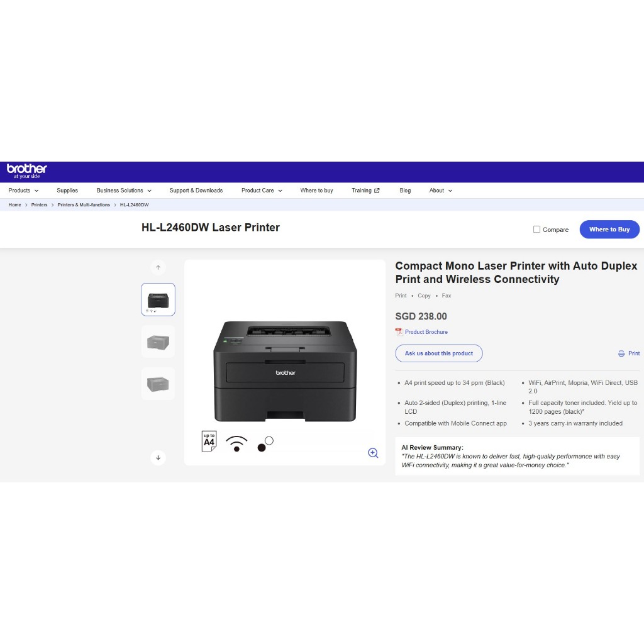Open the Supplies menu item

pos(67,191)
